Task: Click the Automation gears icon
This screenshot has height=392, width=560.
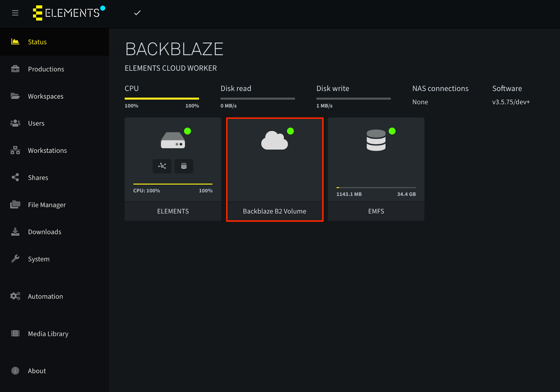Action: point(15,296)
